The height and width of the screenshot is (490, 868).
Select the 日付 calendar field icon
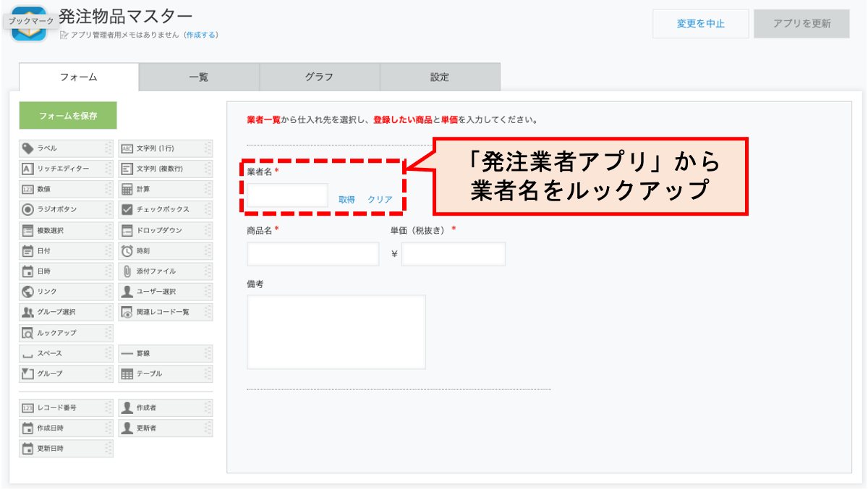[27, 251]
